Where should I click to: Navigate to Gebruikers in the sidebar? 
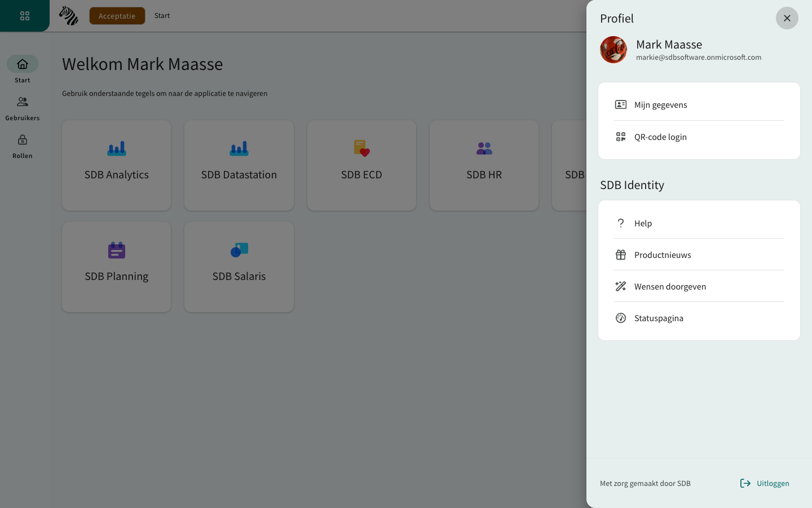point(23,108)
